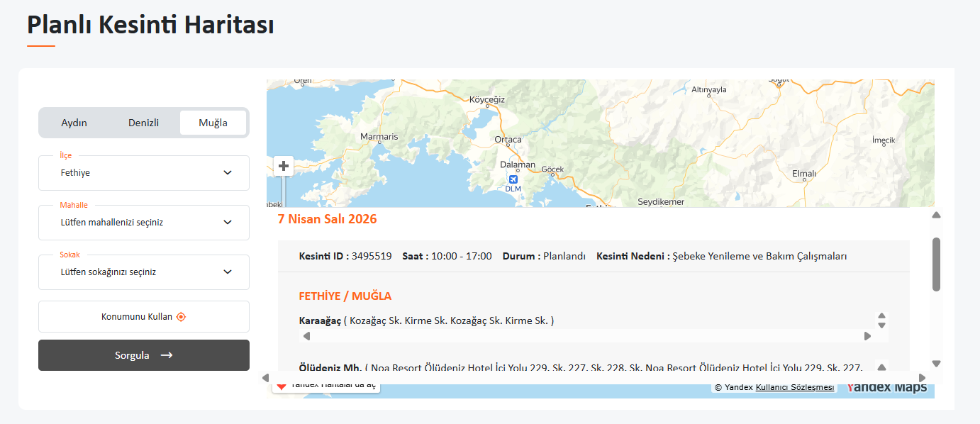Click the Yandex Maps logo
Viewport: 980px width, 424px height.
tap(887, 387)
